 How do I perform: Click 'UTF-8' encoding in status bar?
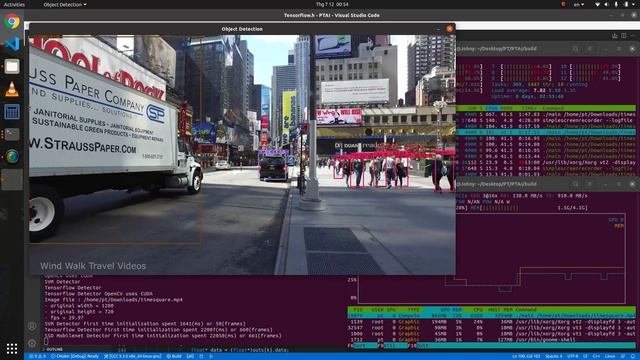tap(573, 356)
